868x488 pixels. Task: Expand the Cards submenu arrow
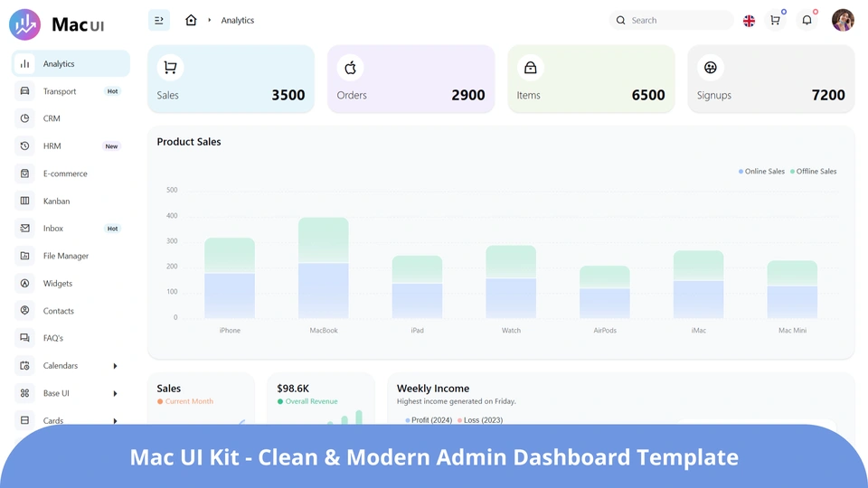pyautogui.click(x=115, y=420)
